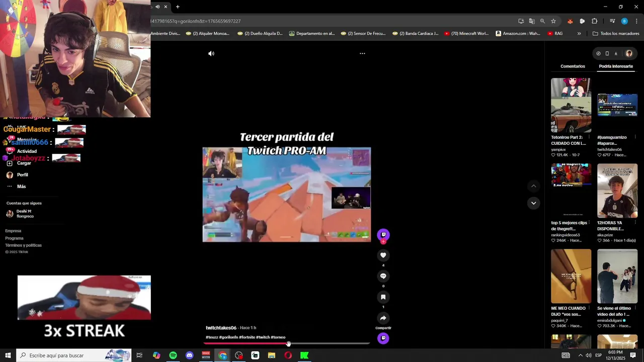Open the (70) Minecraft Worl... bookmark

pos(466,34)
